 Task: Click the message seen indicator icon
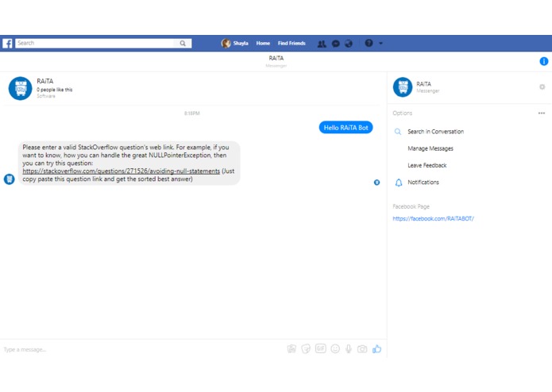pos(376,183)
